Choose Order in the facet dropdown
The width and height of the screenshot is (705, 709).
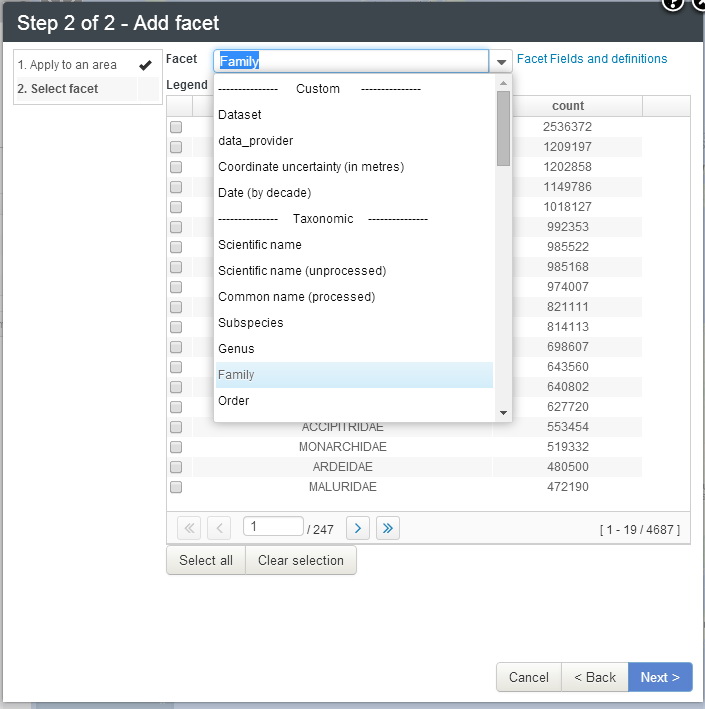(234, 401)
